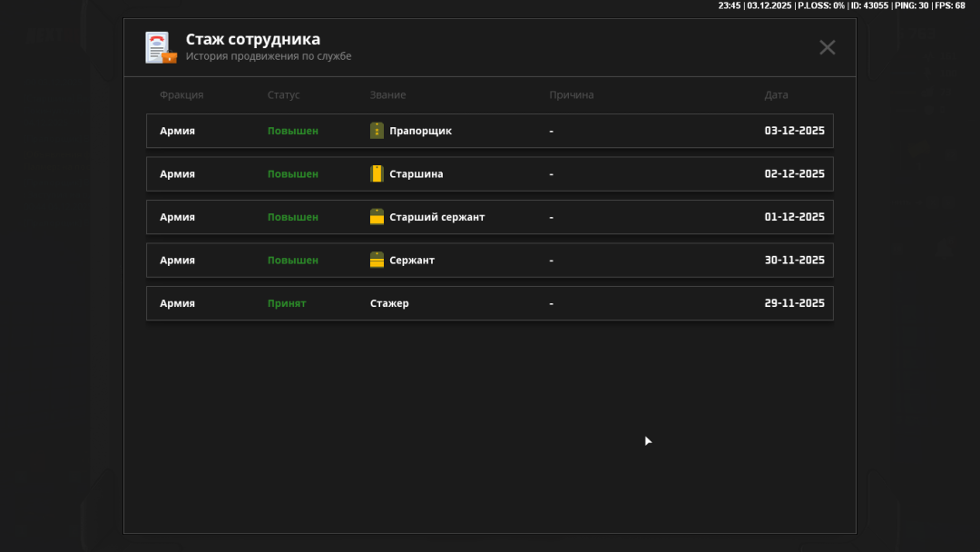Click the date 01-12-2025
The height and width of the screenshot is (552, 980).
794,217
